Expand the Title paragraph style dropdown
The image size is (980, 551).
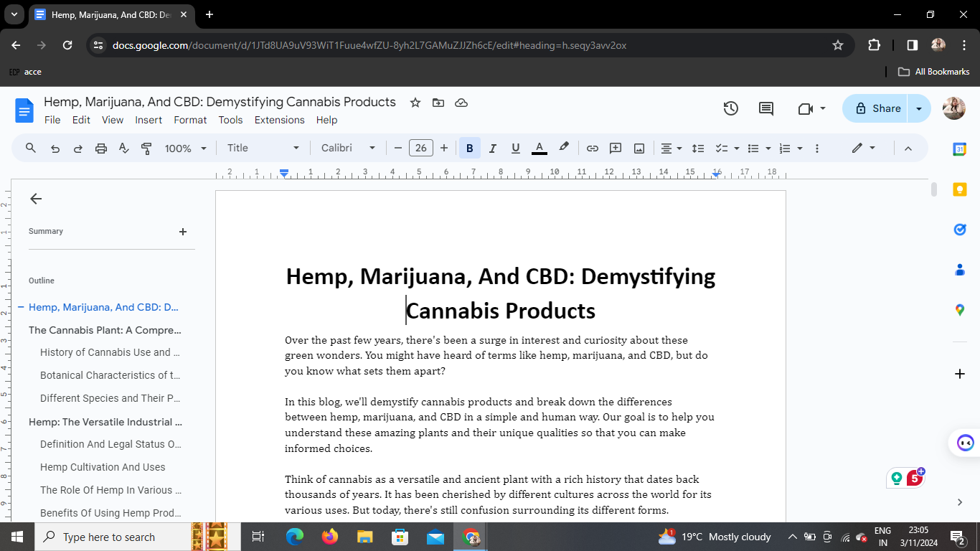[263, 149]
